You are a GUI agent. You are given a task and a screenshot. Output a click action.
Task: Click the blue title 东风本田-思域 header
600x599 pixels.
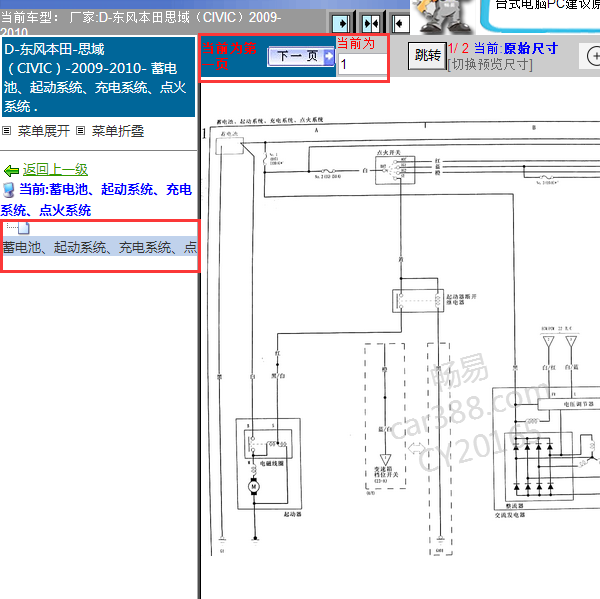(x=98, y=78)
